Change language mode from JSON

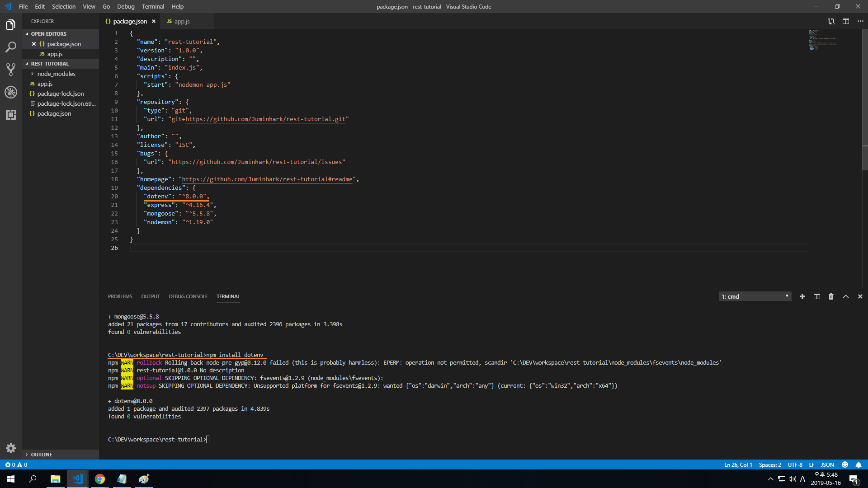827,465
